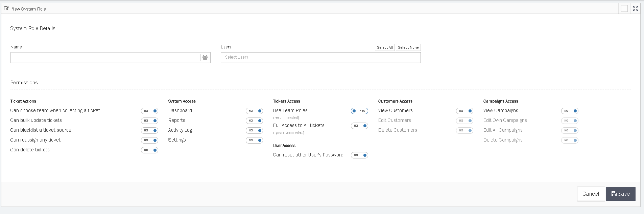
Task: Click the New System Role edit icon
Action: 6,9
